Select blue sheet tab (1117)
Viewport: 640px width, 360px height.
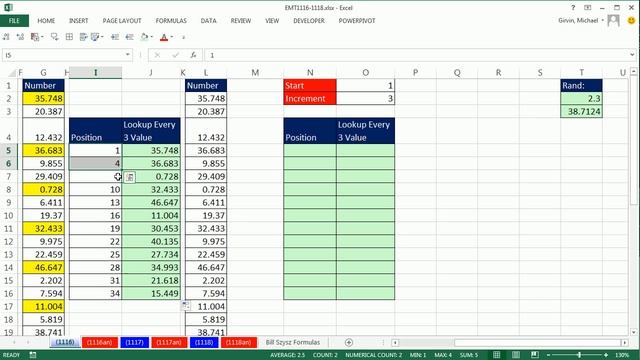(x=134, y=342)
